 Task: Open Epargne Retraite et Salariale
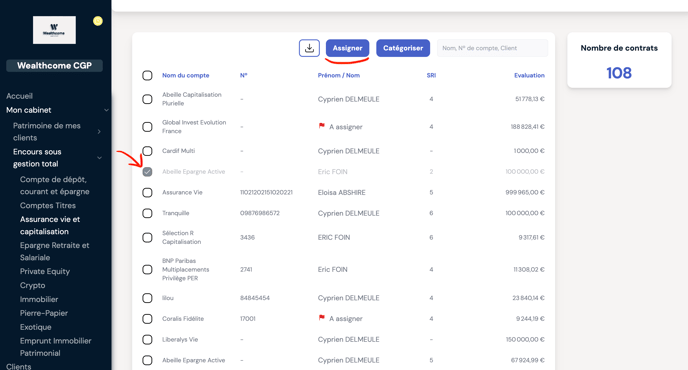(x=54, y=251)
